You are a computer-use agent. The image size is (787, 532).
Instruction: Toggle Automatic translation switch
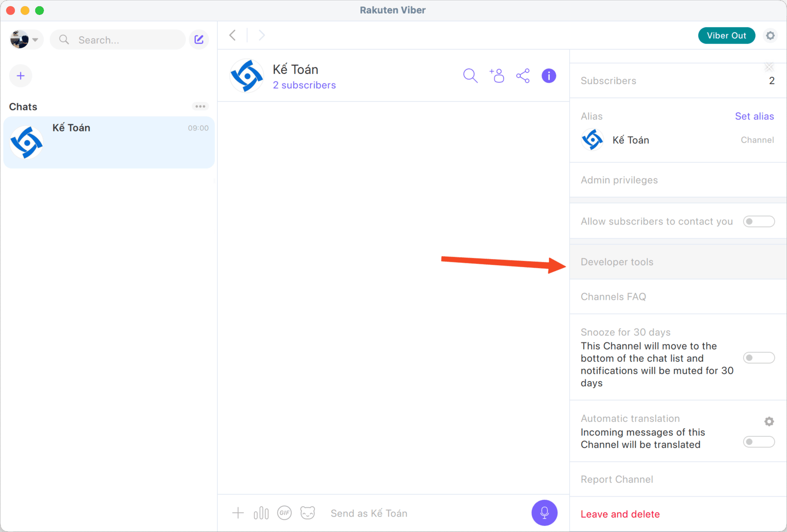pos(758,442)
